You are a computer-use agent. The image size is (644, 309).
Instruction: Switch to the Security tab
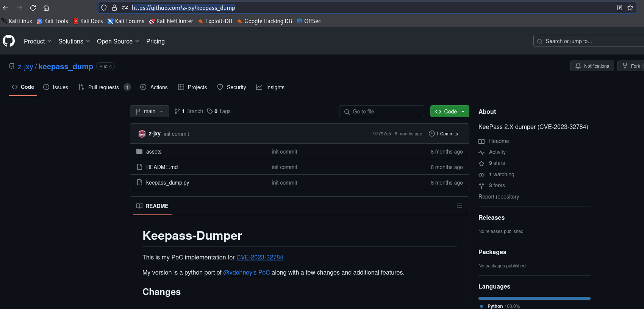pos(231,87)
